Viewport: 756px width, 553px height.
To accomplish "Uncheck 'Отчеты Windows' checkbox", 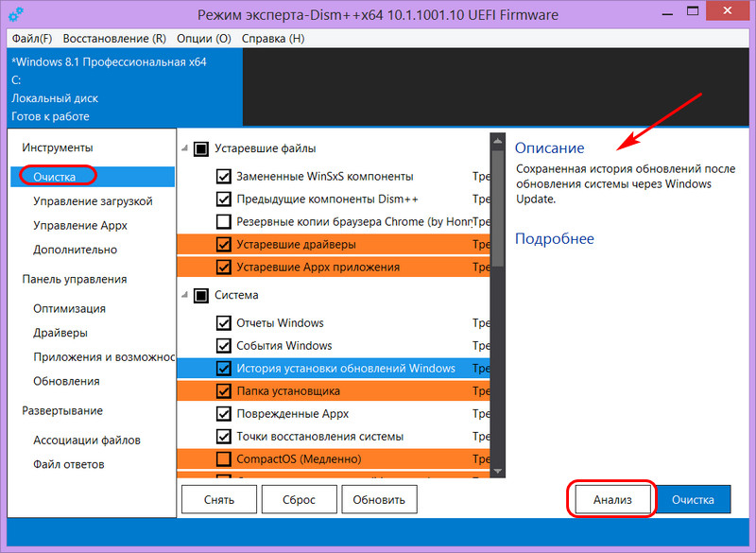I will [x=223, y=323].
